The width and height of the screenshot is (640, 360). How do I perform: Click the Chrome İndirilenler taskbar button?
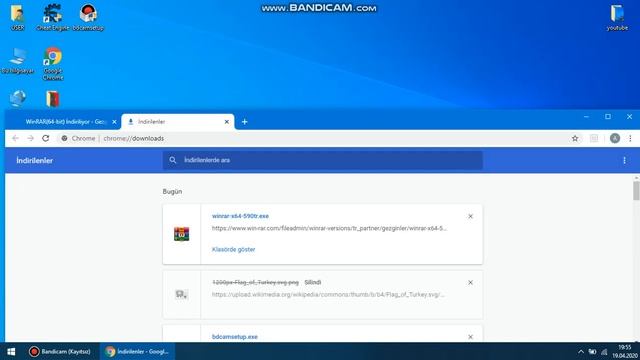click(138, 351)
